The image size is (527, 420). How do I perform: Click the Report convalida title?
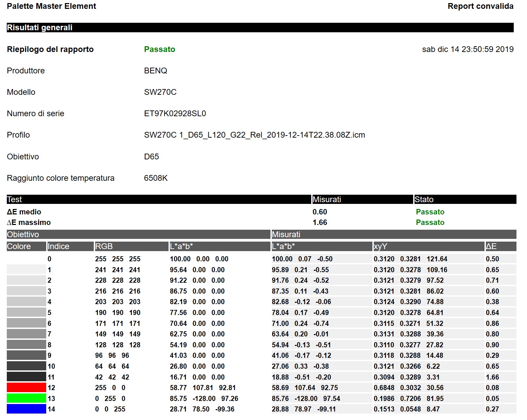[481, 6]
